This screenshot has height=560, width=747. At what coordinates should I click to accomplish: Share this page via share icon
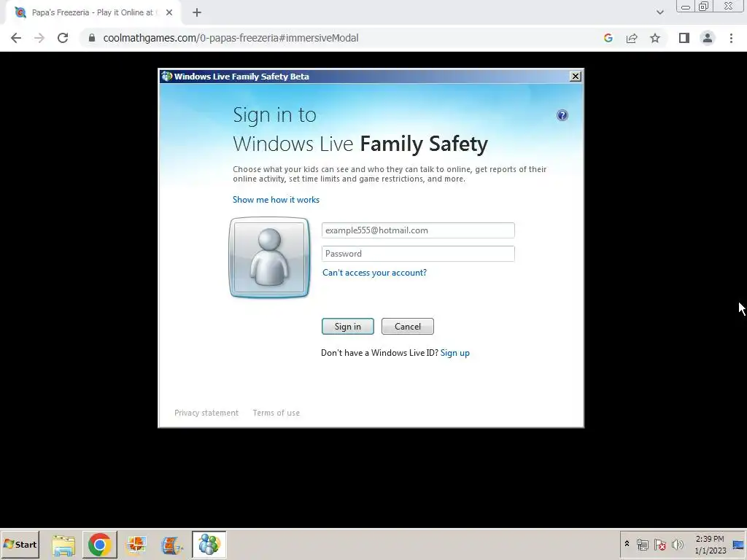tap(632, 38)
